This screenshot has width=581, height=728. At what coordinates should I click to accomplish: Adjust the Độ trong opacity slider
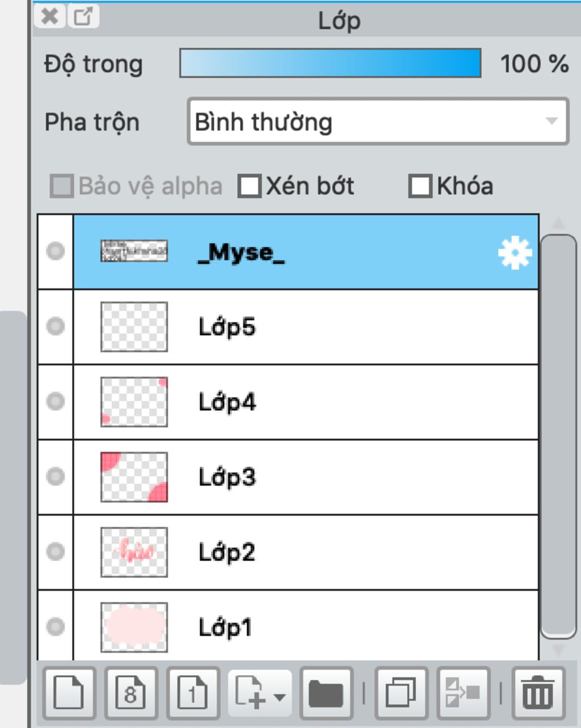(330, 63)
